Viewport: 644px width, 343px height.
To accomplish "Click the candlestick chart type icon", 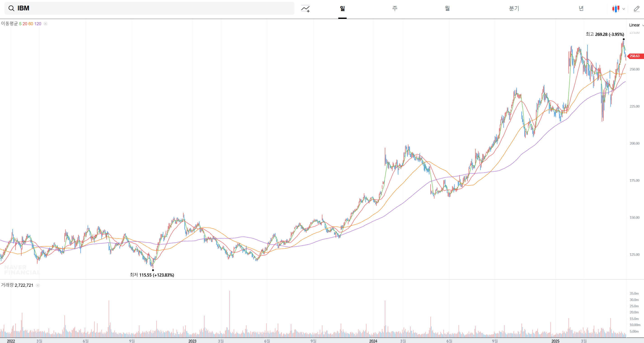I will pos(616,9).
